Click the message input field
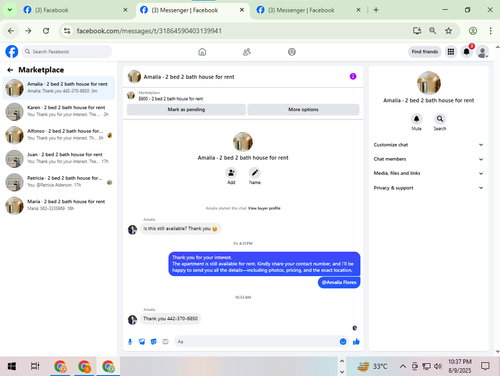 coord(257,341)
